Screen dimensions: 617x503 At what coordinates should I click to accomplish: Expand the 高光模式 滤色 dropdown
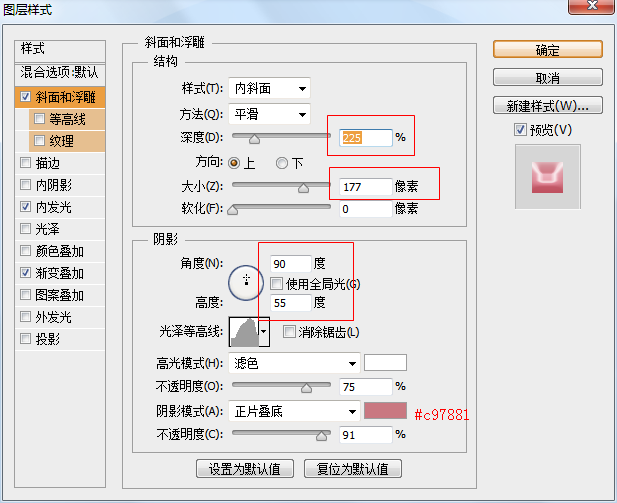coord(294,363)
